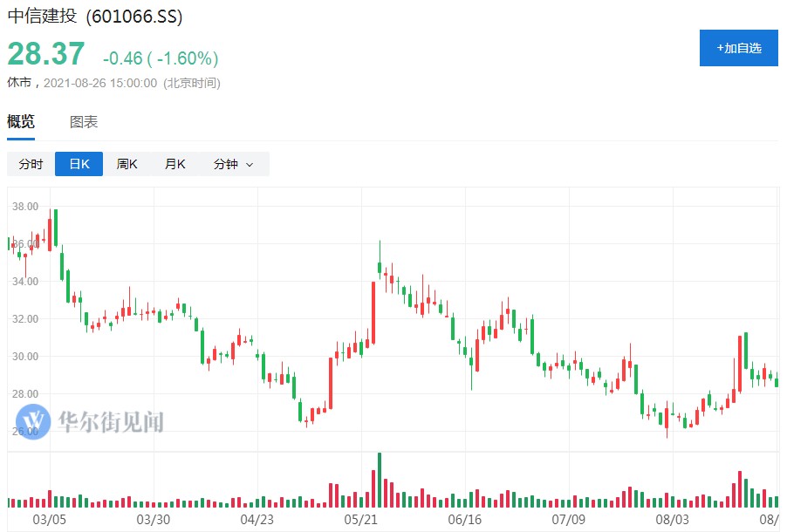This screenshot has height=532, width=787.
Task: Switch chart to 周K period
Action: tap(127, 164)
